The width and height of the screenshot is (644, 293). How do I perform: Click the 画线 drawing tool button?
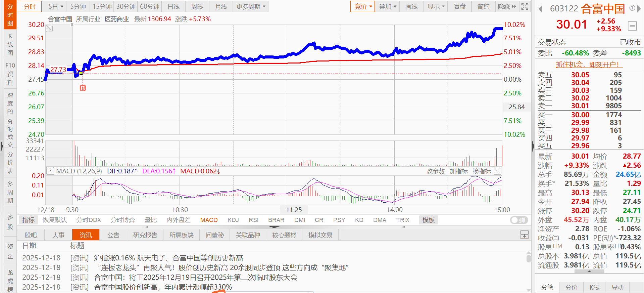click(x=411, y=6)
